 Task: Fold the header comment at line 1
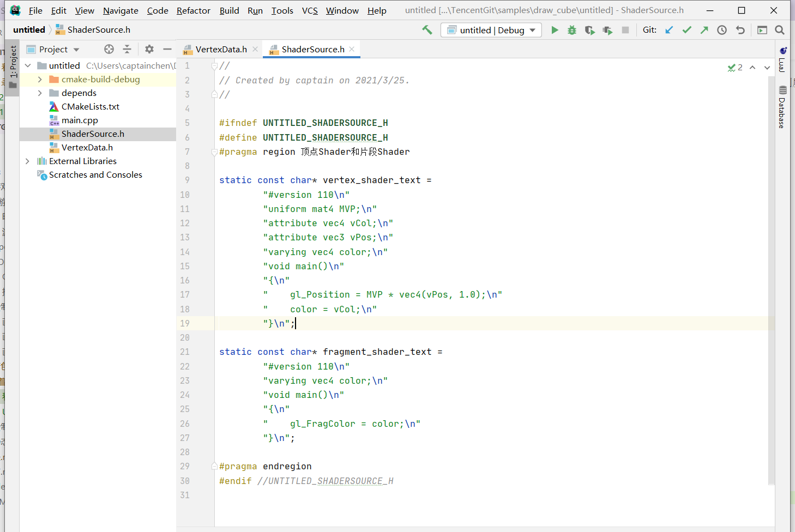[214, 66]
